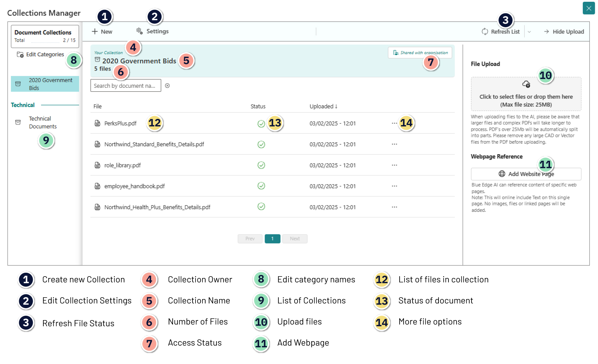Hide the upload panel

coord(564,32)
